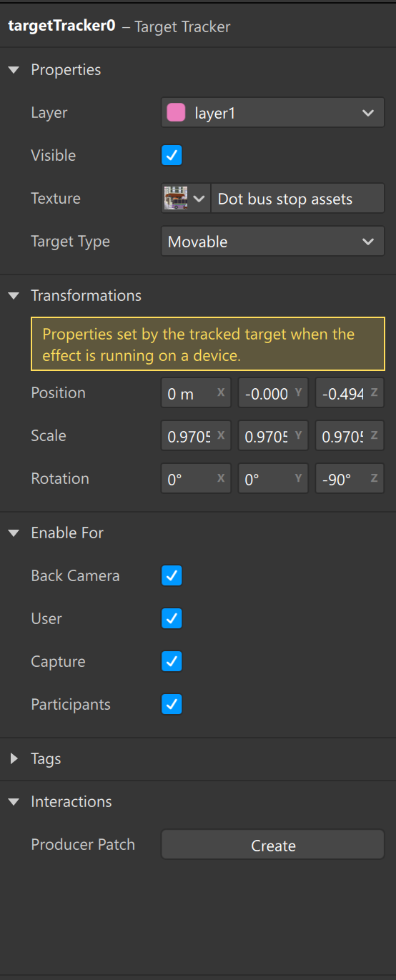Open the texture dropdown arrow
The width and height of the screenshot is (396, 980).
click(199, 198)
